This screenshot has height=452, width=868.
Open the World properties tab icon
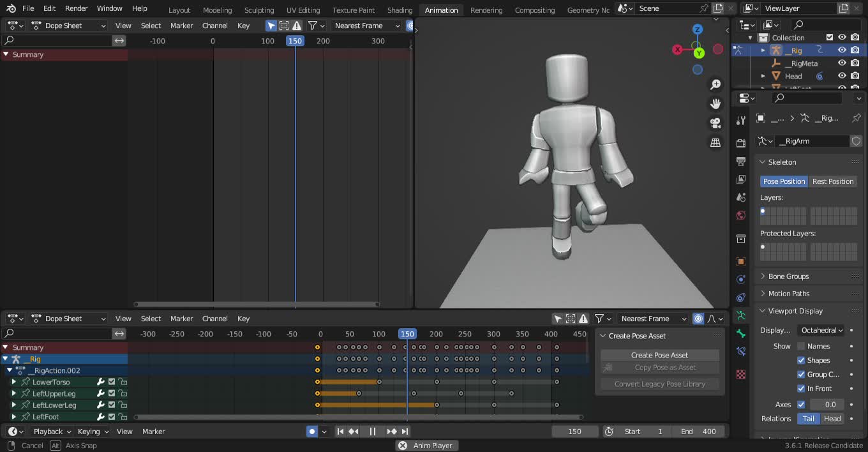tap(741, 215)
